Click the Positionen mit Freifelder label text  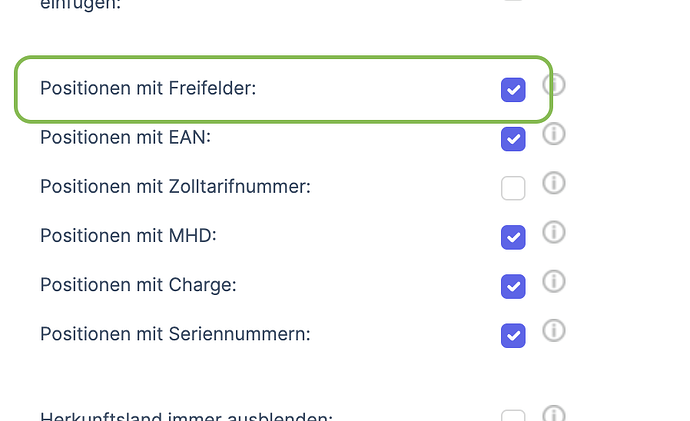[x=148, y=88]
